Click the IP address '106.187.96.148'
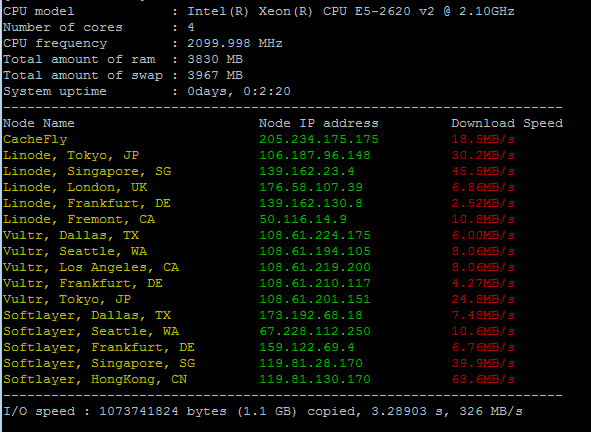 coord(315,155)
